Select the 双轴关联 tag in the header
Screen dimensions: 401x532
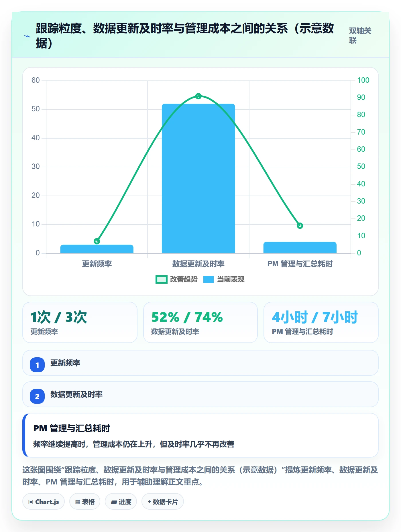coord(360,36)
